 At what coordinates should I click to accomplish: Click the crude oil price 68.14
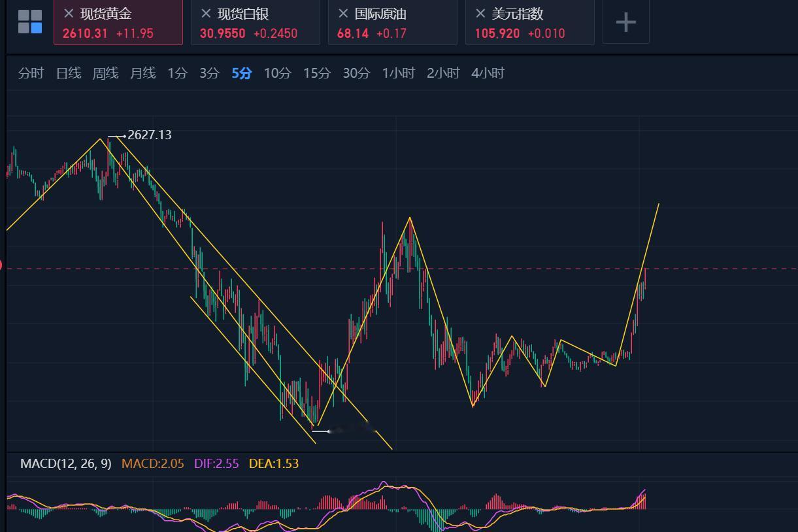click(x=353, y=33)
